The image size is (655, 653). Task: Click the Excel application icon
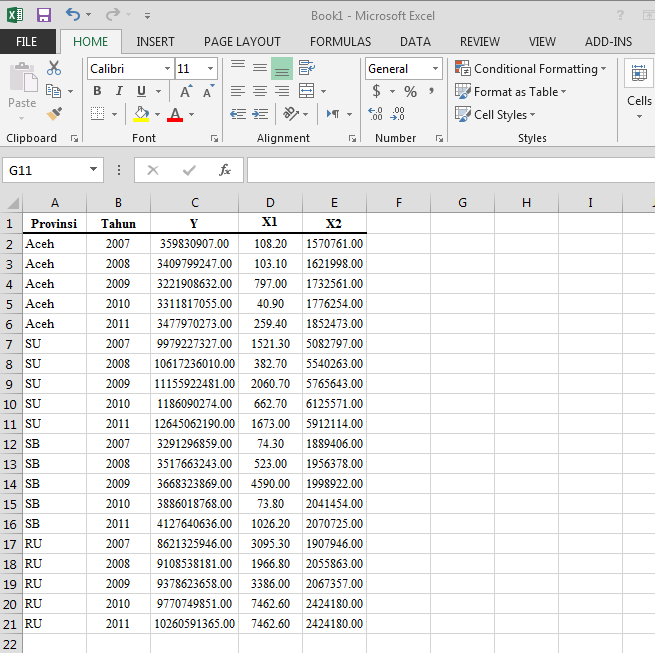click(15, 15)
